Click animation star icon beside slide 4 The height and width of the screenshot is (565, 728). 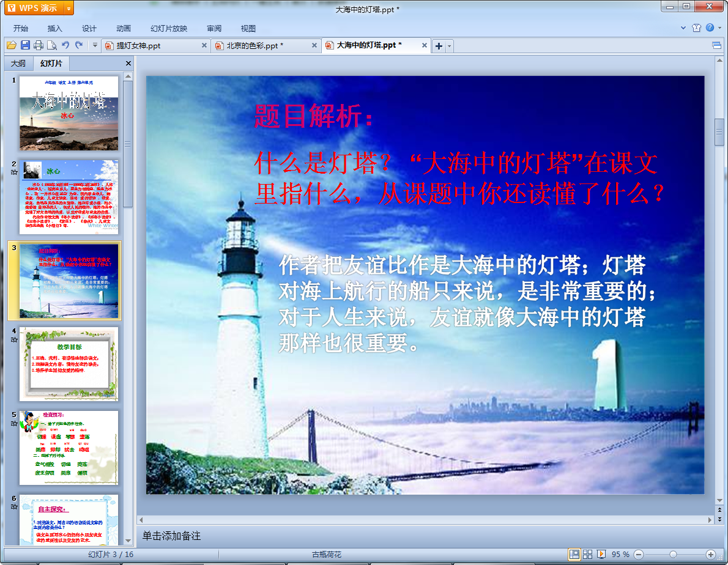pos(14,339)
